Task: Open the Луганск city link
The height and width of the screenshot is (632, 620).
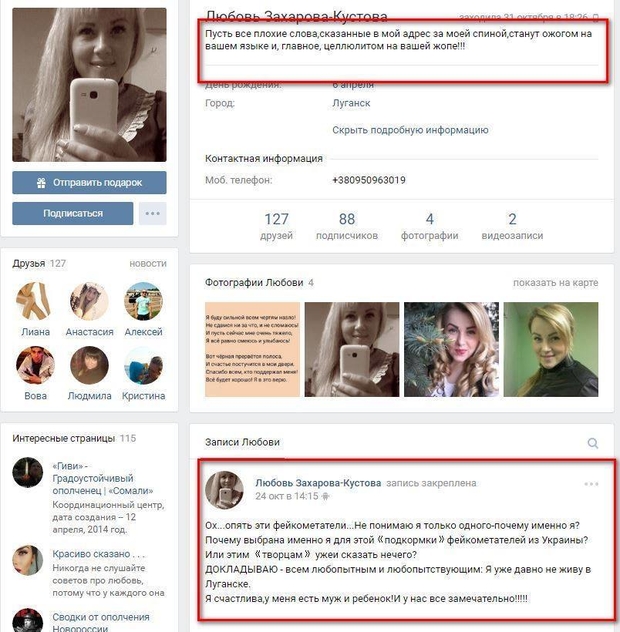Action: point(351,103)
